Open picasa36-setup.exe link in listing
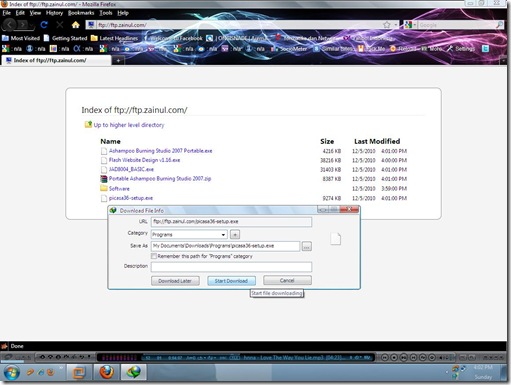This screenshot has height=385, width=511. 131,198
